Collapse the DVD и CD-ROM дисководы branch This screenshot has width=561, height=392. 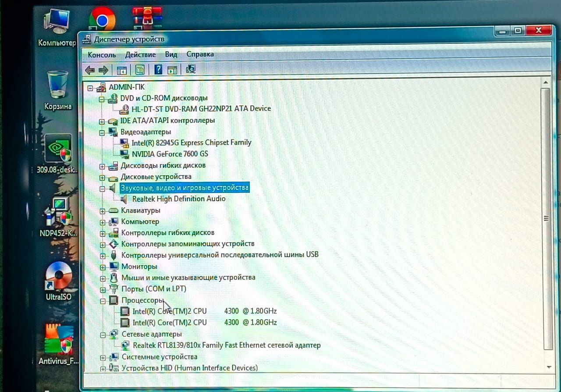102,99
